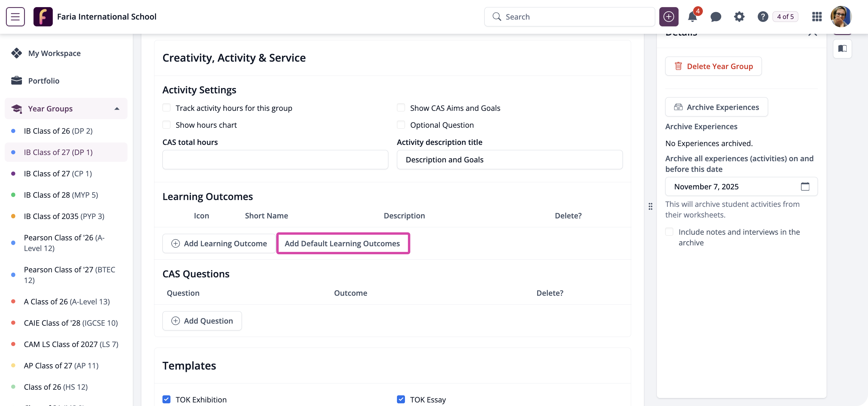The width and height of the screenshot is (868, 406).
Task: Open the archive date calendar picker
Action: coord(805,186)
